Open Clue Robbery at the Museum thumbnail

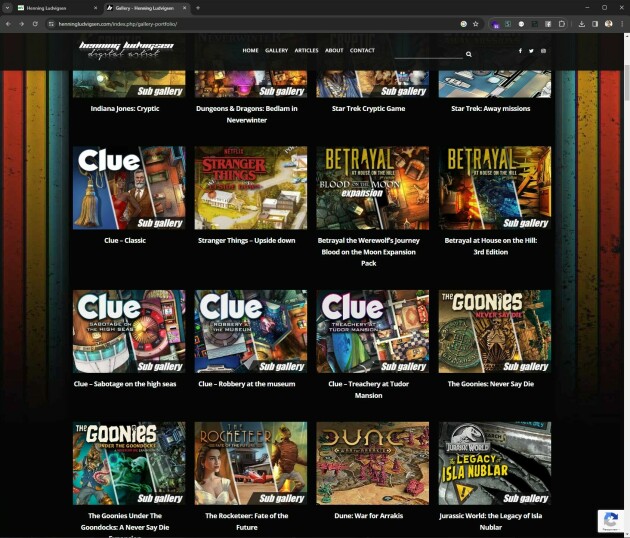pyautogui.click(x=251, y=331)
